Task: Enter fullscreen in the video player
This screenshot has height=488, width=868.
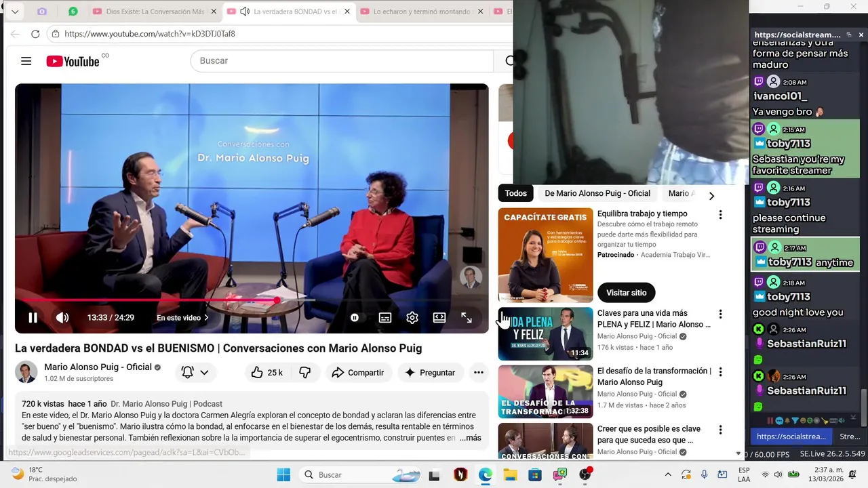Action: click(467, 317)
